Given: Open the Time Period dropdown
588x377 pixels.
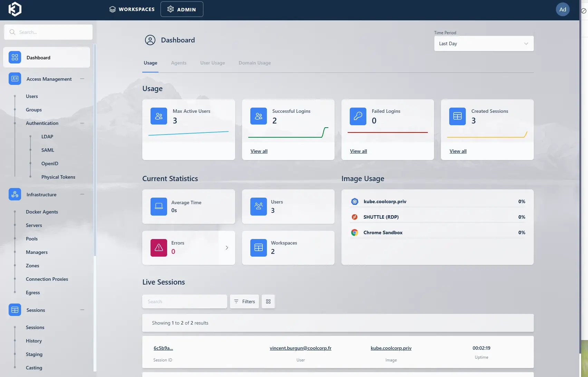Looking at the screenshot, I should click(x=483, y=43).
